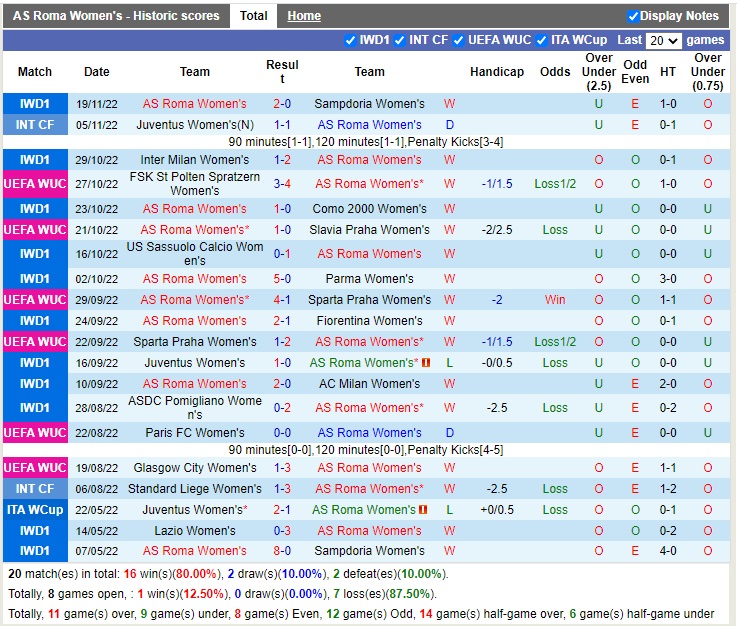Open the Glasgow City Women's team link
Viewport: 737px width, 626px height.
click(x=195, y=468)
